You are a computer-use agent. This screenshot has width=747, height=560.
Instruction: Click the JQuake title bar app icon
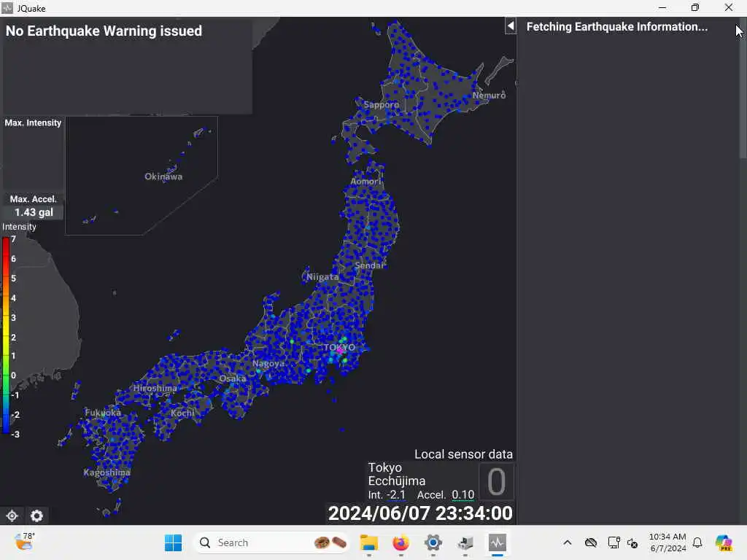(7, 8)
